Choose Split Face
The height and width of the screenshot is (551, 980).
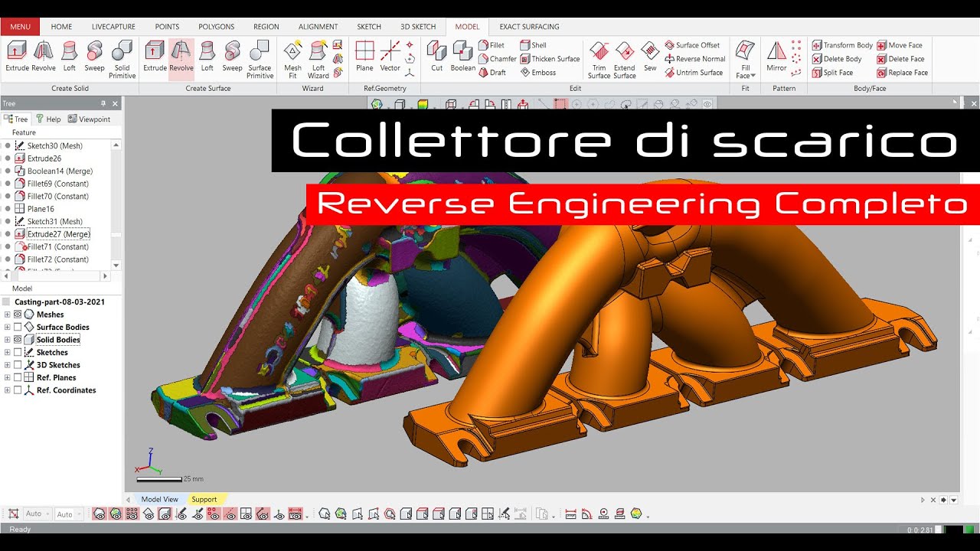832,73
